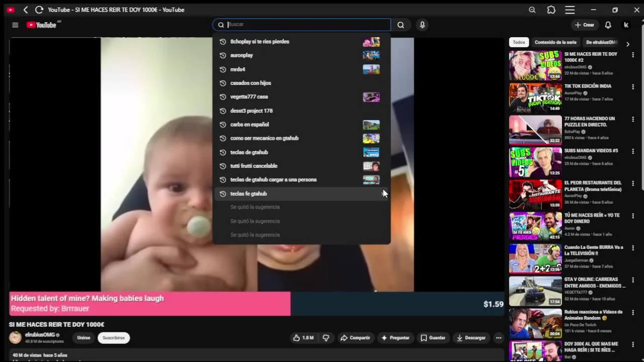Open thumbnail of 'GTA V ONLINE: CARRERAS ENTRE AMIGOS'

(x=535, y=291)
